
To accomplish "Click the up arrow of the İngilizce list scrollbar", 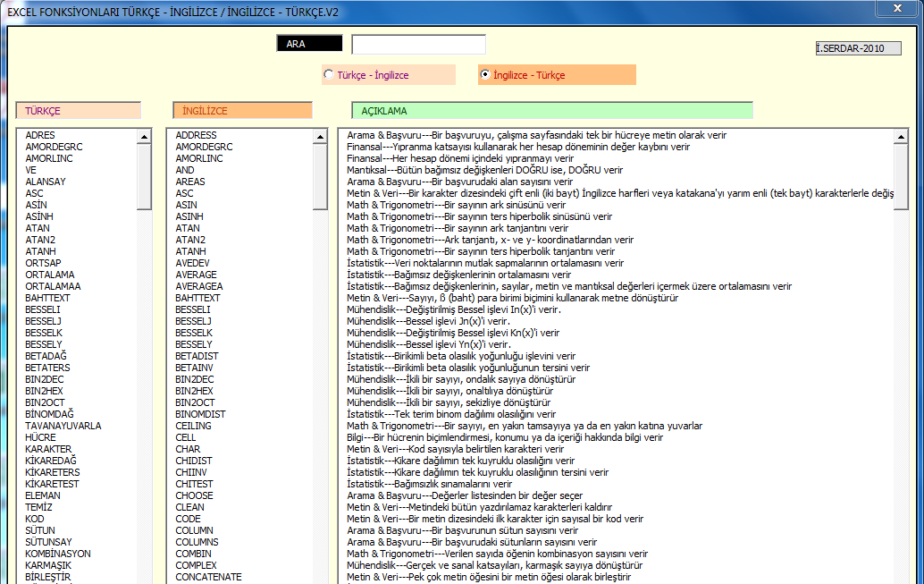I will [x=320, y=136].
